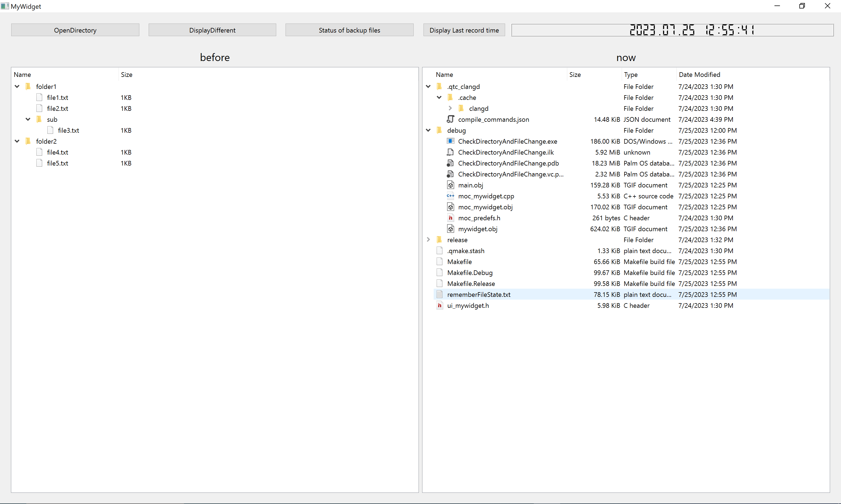Click the moc_predefs.h header file icon
The image size is (841, 504).
450,218
